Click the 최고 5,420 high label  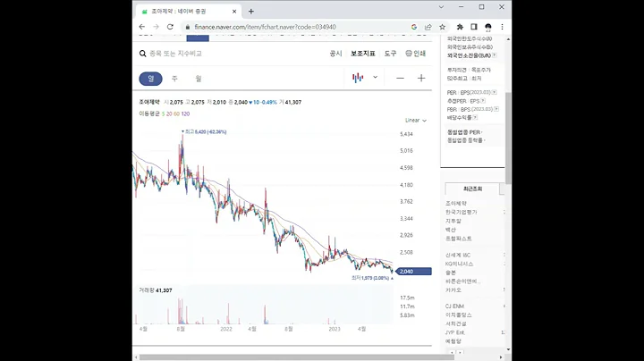204,131
